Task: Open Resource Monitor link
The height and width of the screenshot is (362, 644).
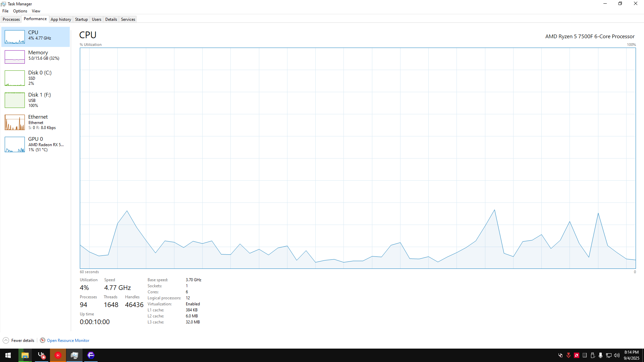Action: click(x=68, y=341)
